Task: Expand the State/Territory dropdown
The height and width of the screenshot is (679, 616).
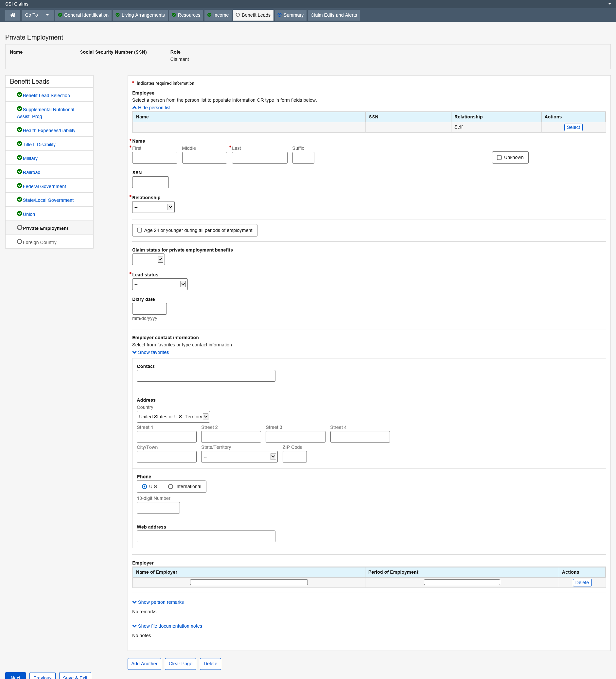Action: click(239, 457)
